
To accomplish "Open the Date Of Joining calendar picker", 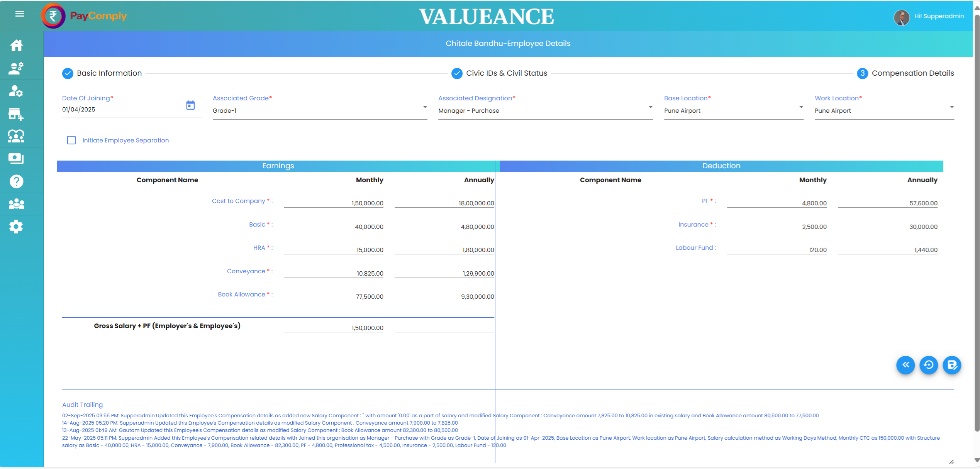I will [x=190, y=105].
